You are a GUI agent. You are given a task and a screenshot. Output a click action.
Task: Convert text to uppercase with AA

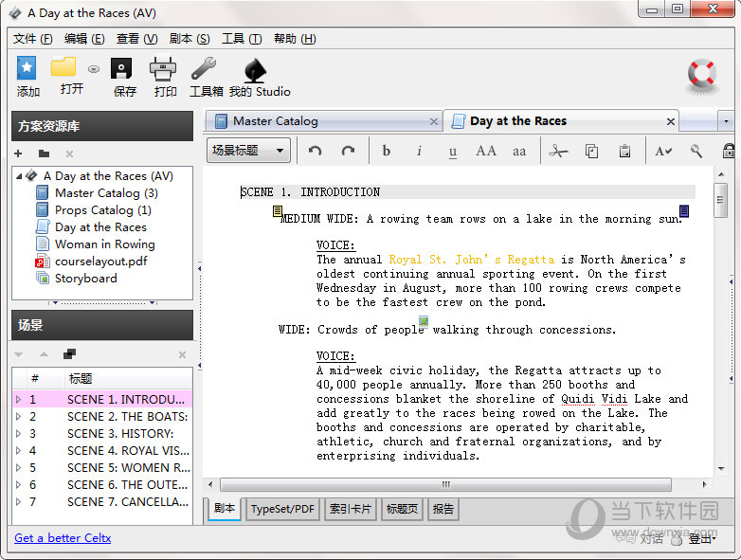click(486, 151)
